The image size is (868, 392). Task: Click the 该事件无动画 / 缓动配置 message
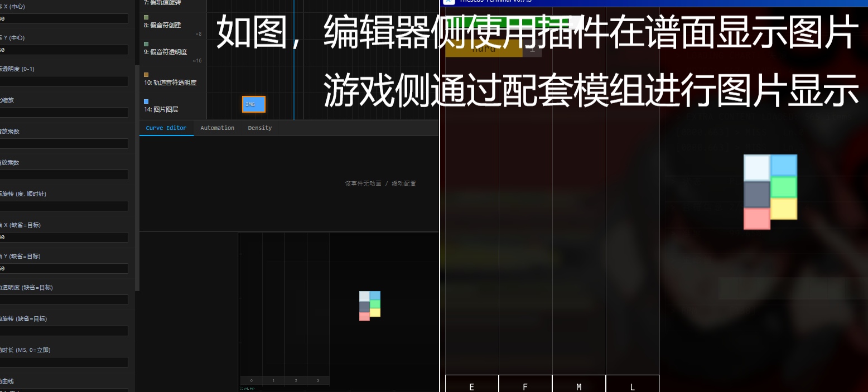pyautogui.click(x=380, y=183)
